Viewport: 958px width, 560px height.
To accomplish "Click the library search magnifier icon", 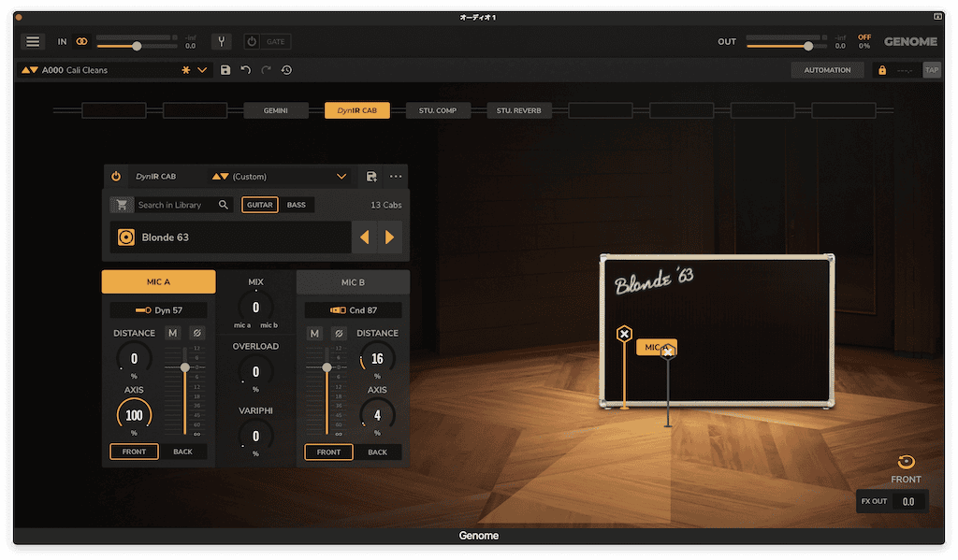I will tap(224, 205).
